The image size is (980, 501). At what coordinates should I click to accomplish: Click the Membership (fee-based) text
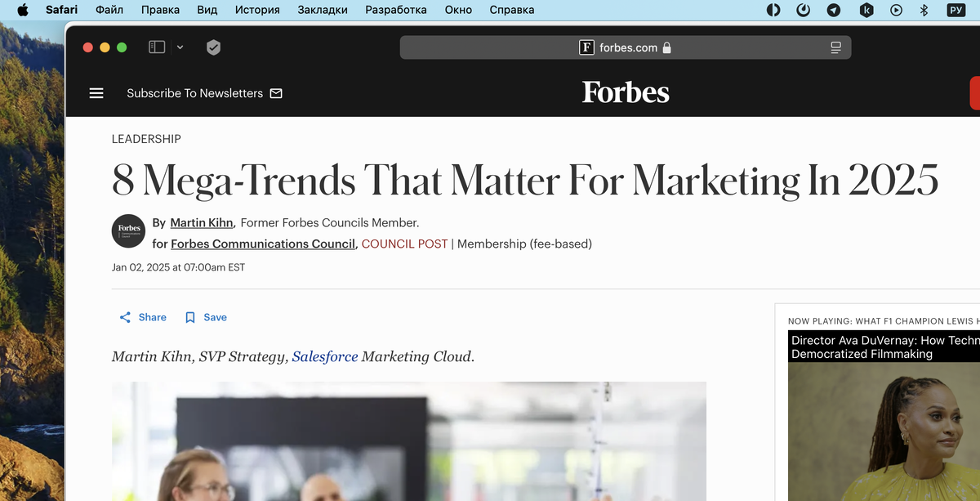click(524, 244)
